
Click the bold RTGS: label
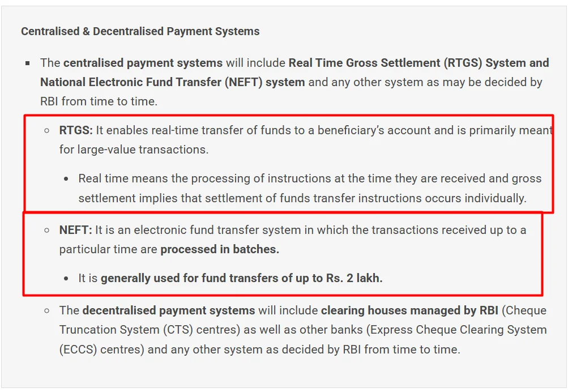76,130
